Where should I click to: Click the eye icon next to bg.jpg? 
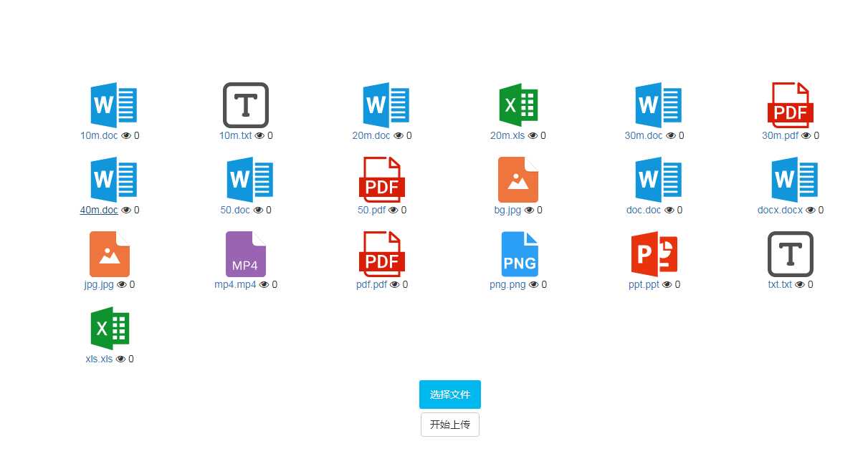(x=529, y=210)
